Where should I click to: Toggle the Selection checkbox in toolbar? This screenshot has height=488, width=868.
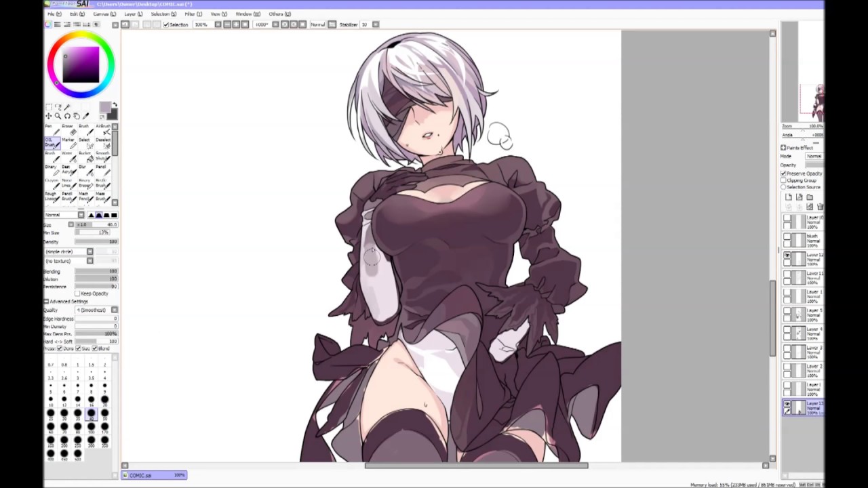pos(167,24)
